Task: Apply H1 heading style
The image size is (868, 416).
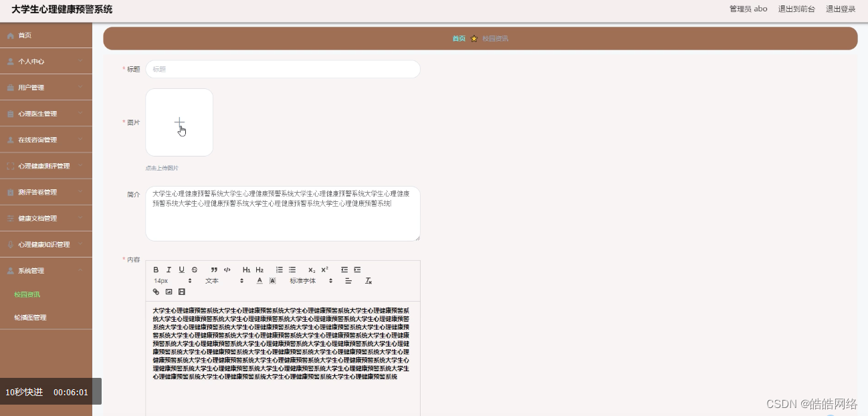Action: tap(247, 270)
